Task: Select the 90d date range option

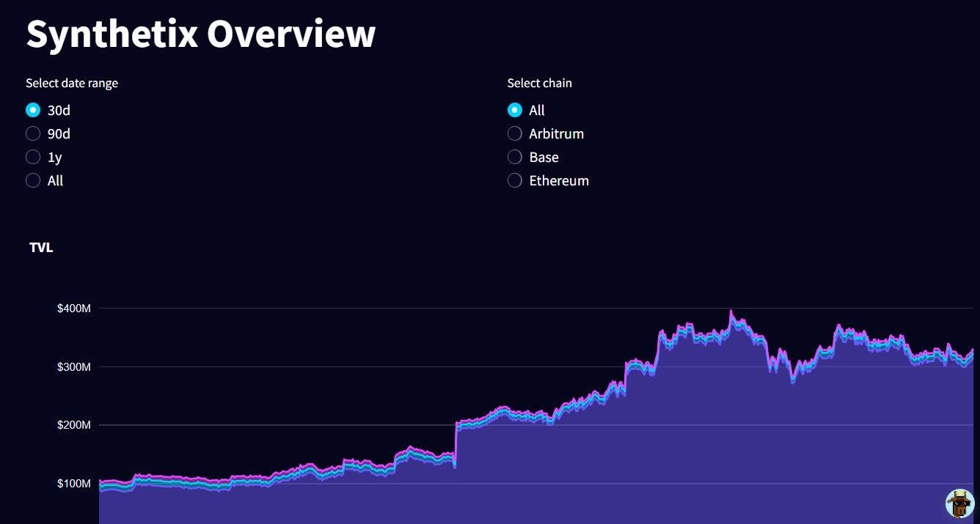Action: point(33,133)
